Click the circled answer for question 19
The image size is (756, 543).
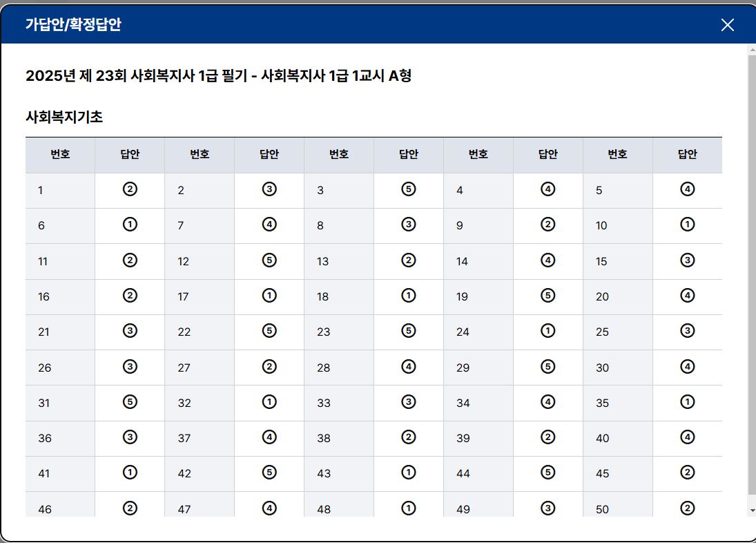pos(547,295)
